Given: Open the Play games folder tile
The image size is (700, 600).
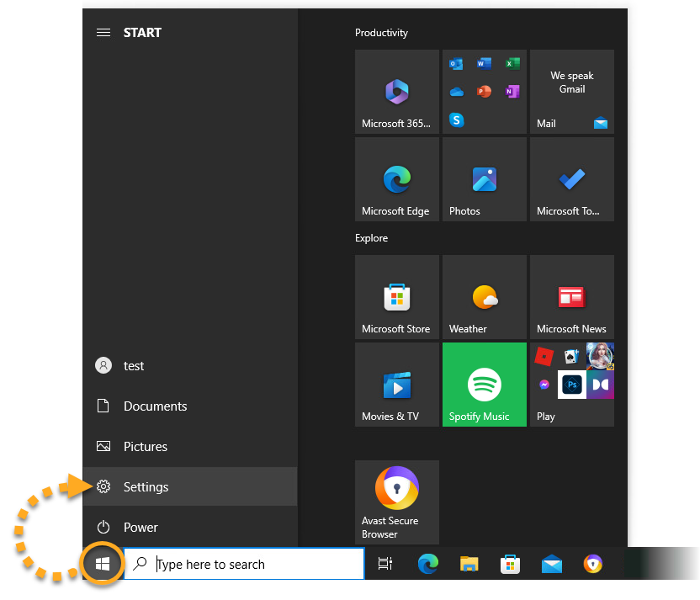Looking at the screenshot, I should tap(571, 385).
